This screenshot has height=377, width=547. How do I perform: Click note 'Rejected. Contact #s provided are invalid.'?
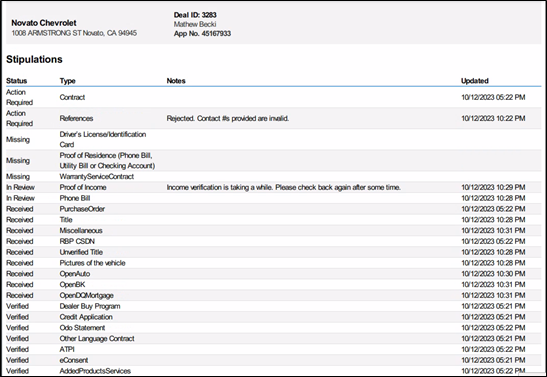228,119
